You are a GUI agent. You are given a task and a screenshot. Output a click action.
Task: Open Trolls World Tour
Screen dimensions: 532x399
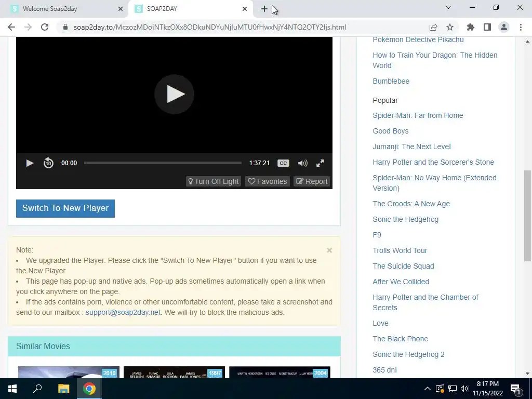click(x=400, y=250)
